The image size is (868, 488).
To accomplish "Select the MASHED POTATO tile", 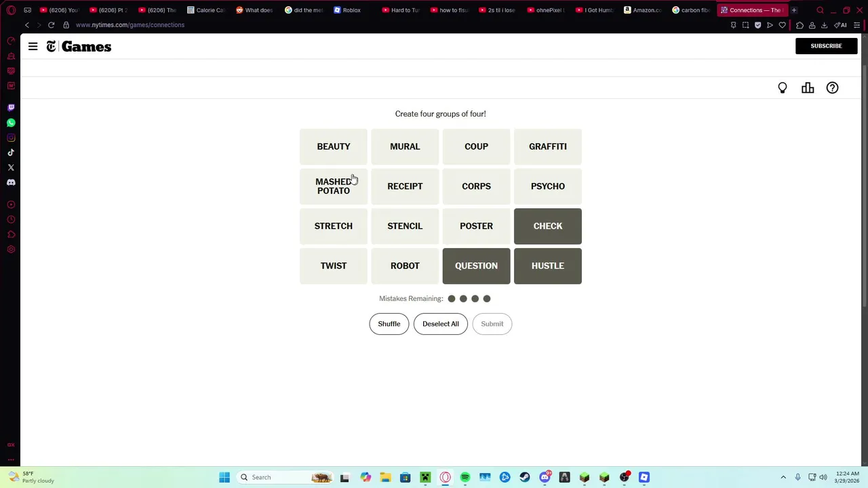I will point(334,186).
